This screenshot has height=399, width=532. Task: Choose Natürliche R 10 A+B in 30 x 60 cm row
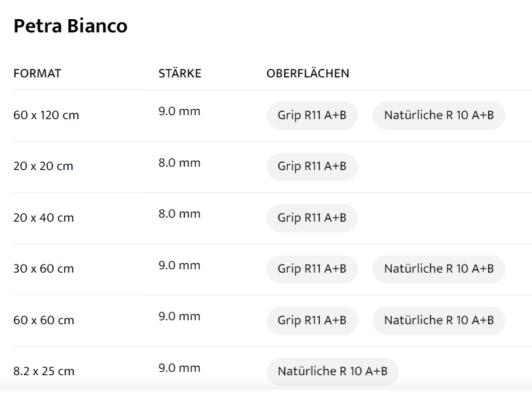[x=439, y=269]
